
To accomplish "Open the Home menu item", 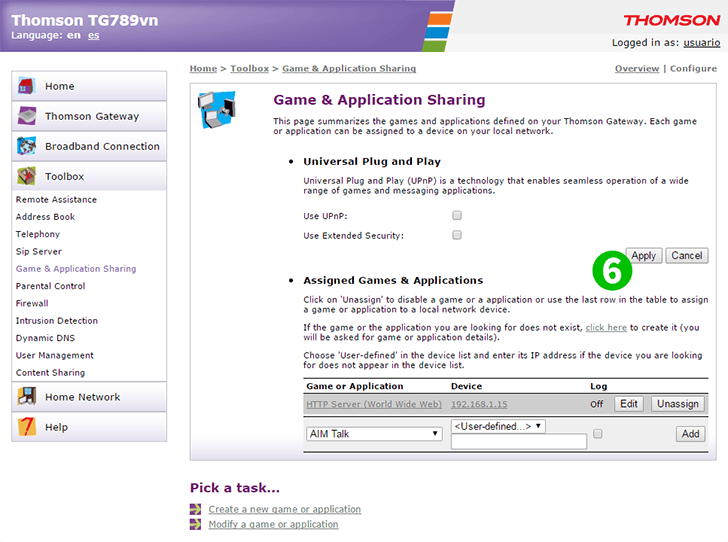I will click(x=89, y=86).
